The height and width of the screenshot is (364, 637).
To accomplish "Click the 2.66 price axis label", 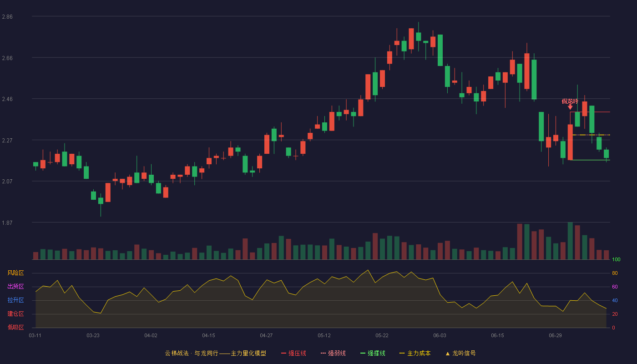I will (x=7, y=58).
